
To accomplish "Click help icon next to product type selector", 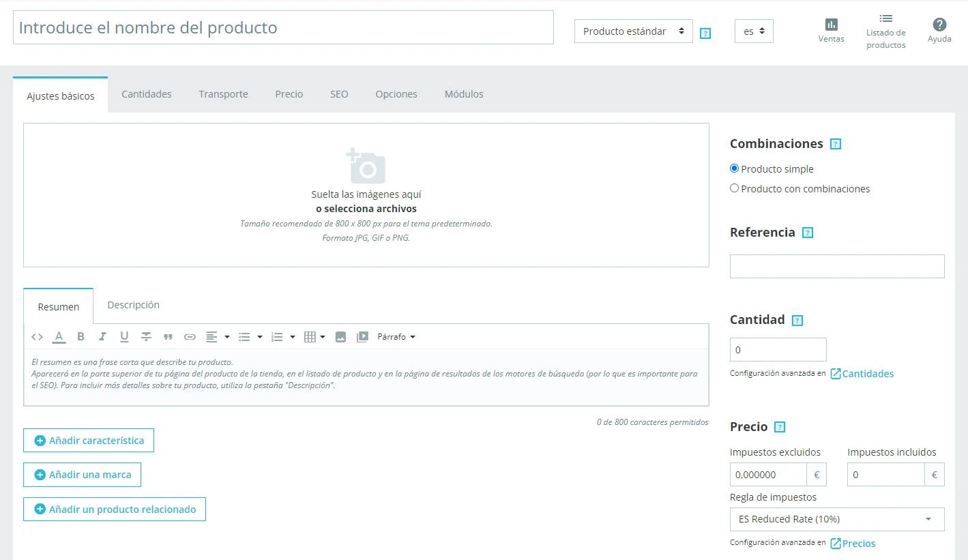I will [x=705, y=33].
